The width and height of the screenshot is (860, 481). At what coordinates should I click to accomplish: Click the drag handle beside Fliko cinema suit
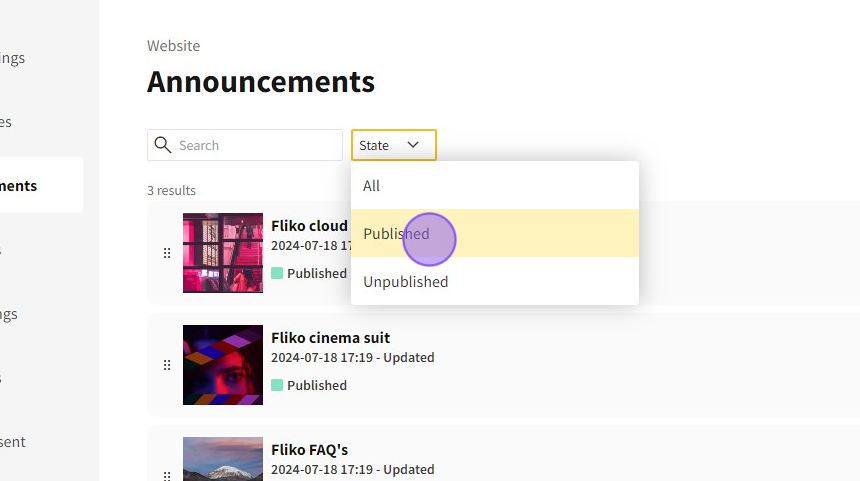tap(167, 365)
